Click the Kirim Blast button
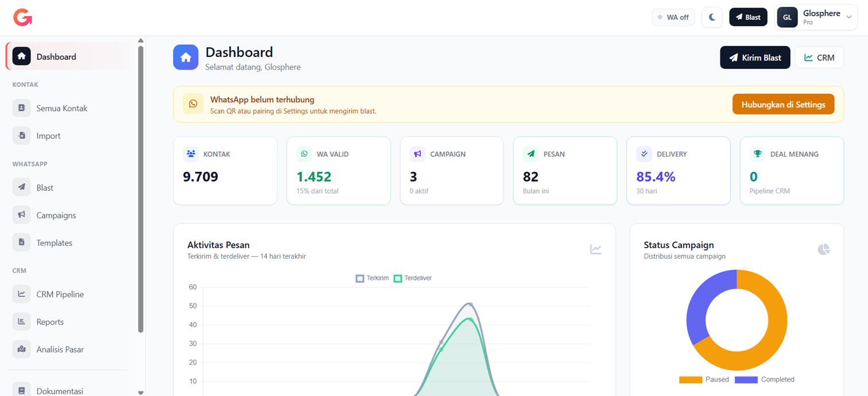Viewport: 868px width, 396px height. click(x=755, y=57)
